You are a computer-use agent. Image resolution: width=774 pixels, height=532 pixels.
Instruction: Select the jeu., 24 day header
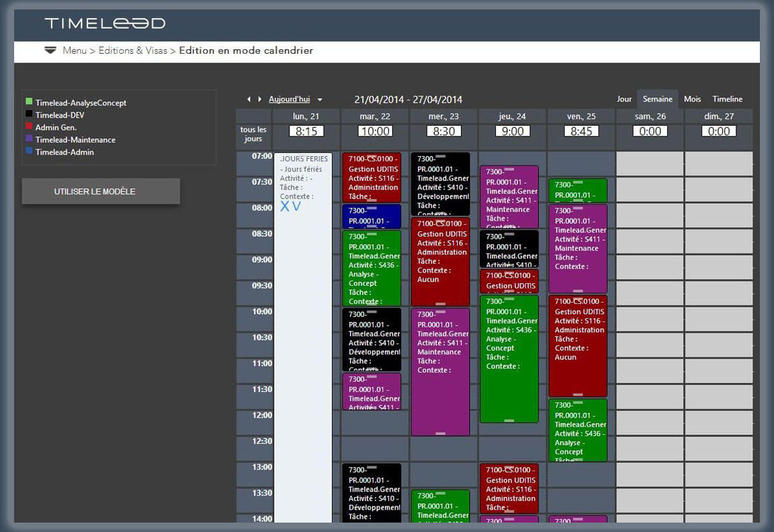click(512, 116)
